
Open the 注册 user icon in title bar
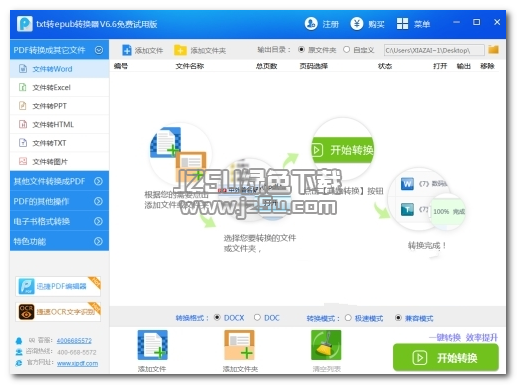pyautogui.click(x=311, y=24)
